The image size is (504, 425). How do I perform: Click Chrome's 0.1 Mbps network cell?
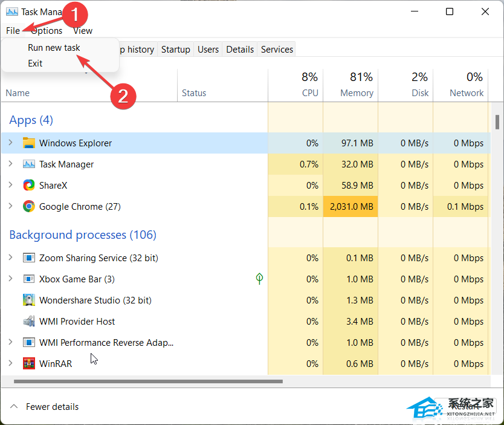point(460,206)
